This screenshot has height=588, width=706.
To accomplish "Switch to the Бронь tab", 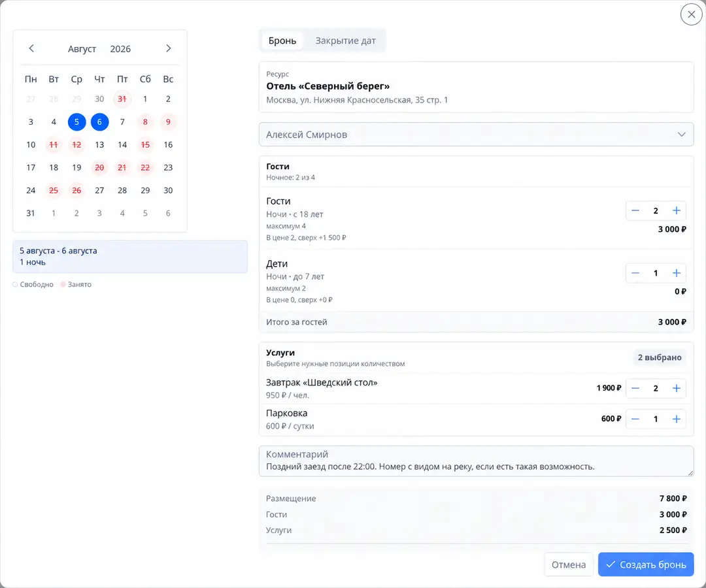I will (282, 41).
